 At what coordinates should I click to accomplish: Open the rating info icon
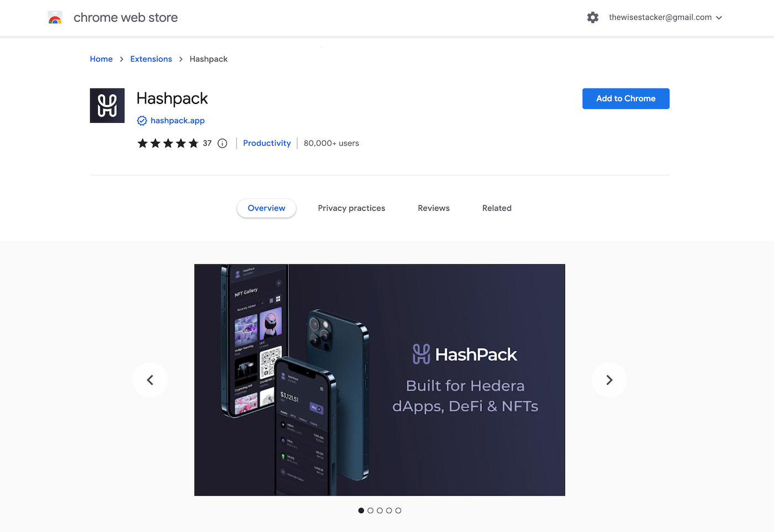pos(222,144)
